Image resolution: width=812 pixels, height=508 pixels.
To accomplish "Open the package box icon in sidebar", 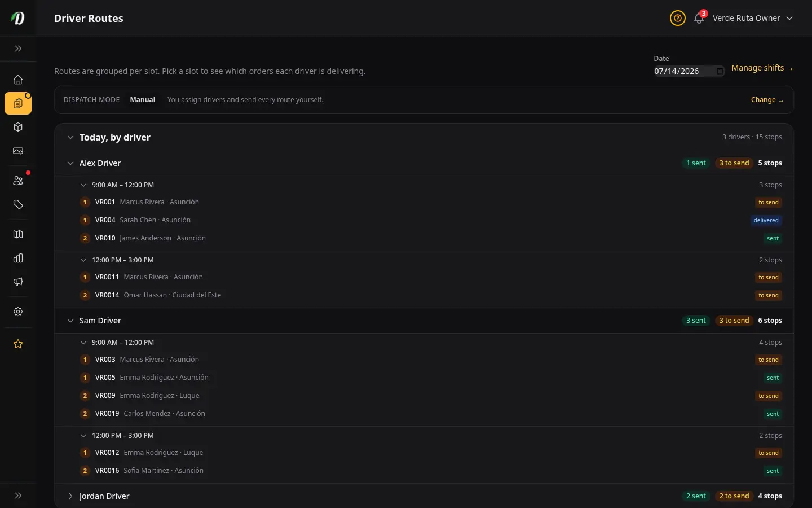I will tap(18, 127).
